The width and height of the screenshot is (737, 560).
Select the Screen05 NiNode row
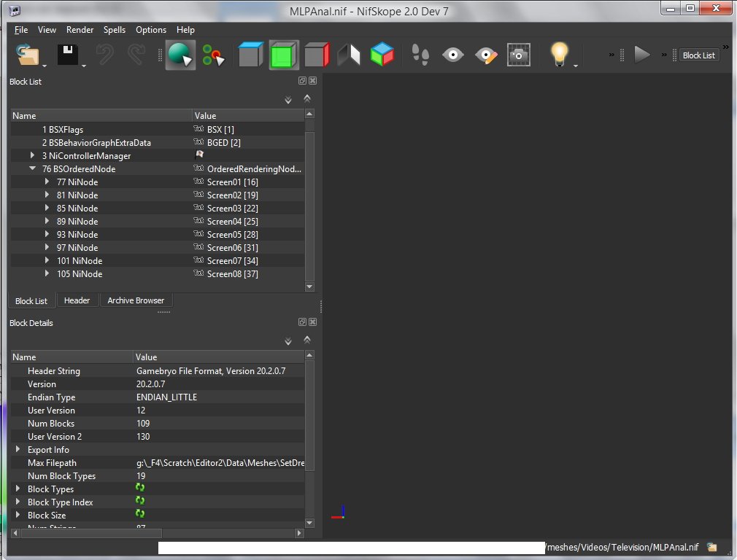pos(80,235)
